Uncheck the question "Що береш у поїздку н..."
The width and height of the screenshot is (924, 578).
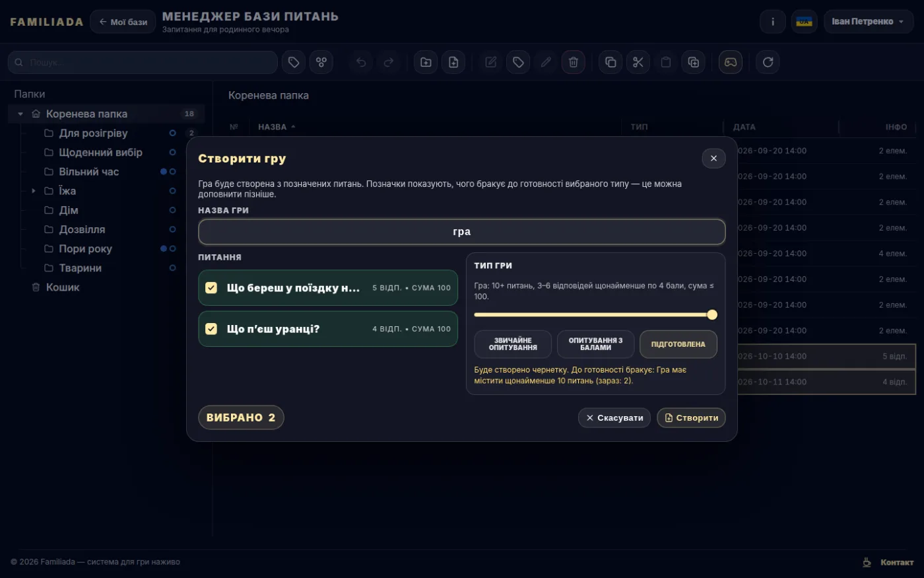coord(211,288)
